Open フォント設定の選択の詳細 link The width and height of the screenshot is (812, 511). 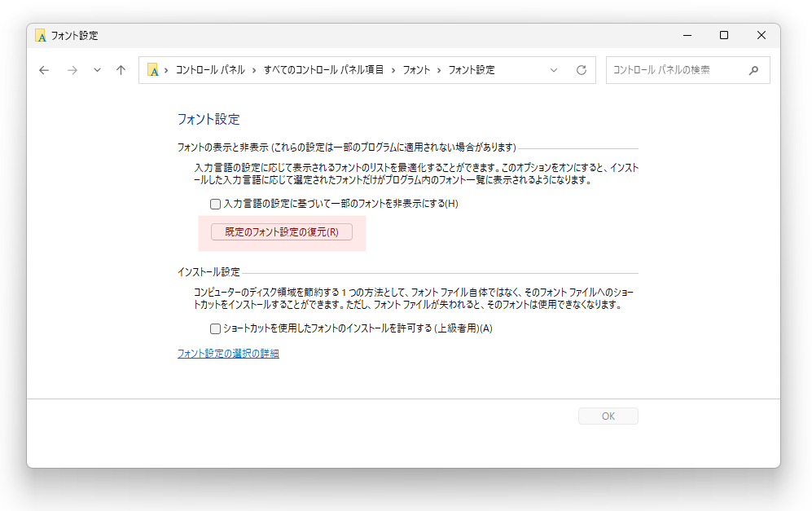(x=228, y=354)
